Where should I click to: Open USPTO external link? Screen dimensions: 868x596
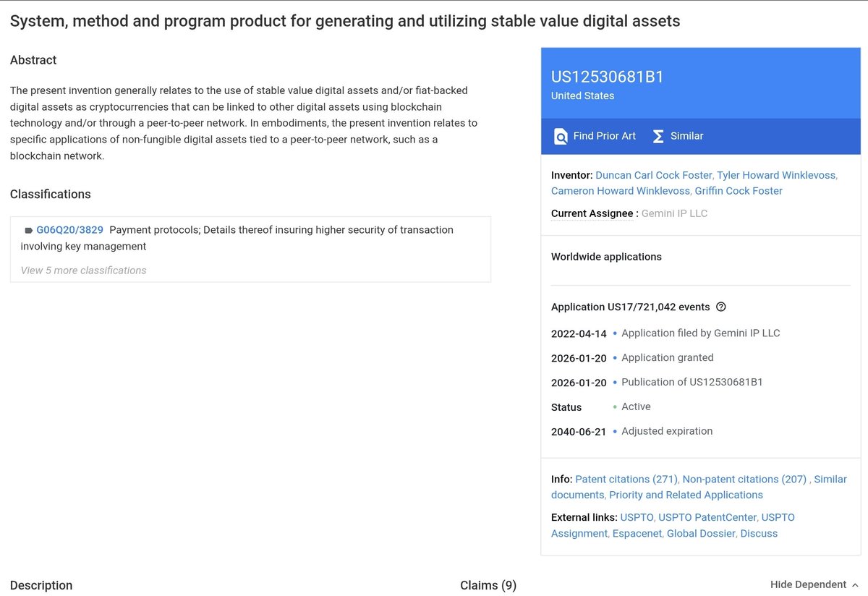(x=637, y=517)
